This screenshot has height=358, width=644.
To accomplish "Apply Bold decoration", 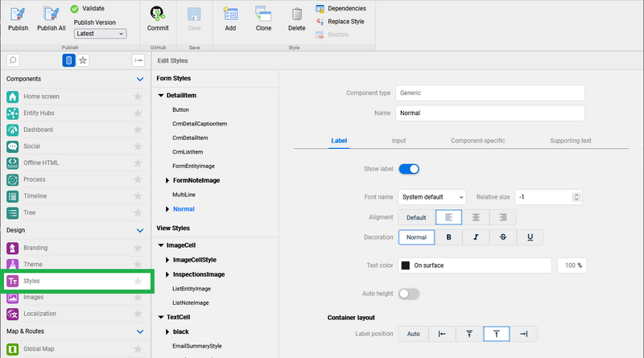I will 448,237.
